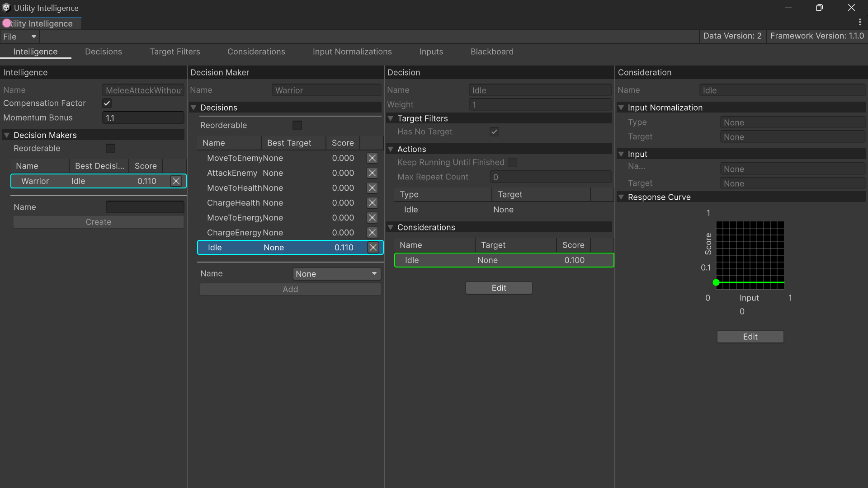
Task: Click the green response curve start point
Action: (716, 283)
